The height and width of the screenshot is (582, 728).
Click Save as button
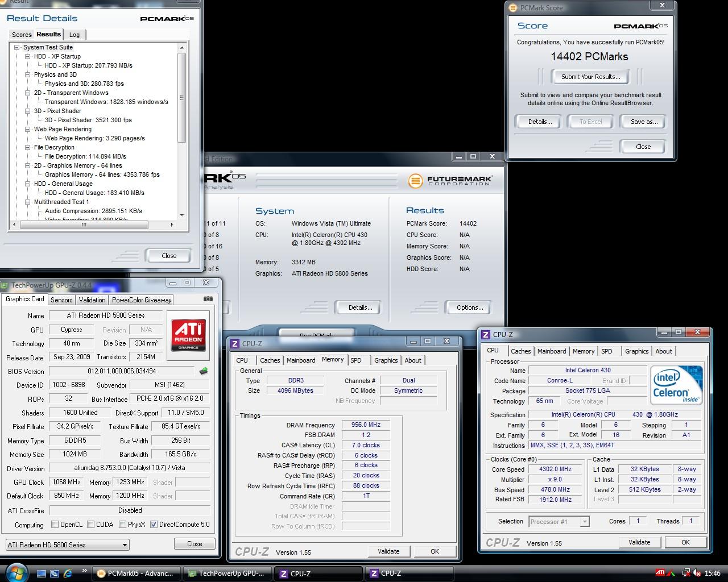click(644, 122)
